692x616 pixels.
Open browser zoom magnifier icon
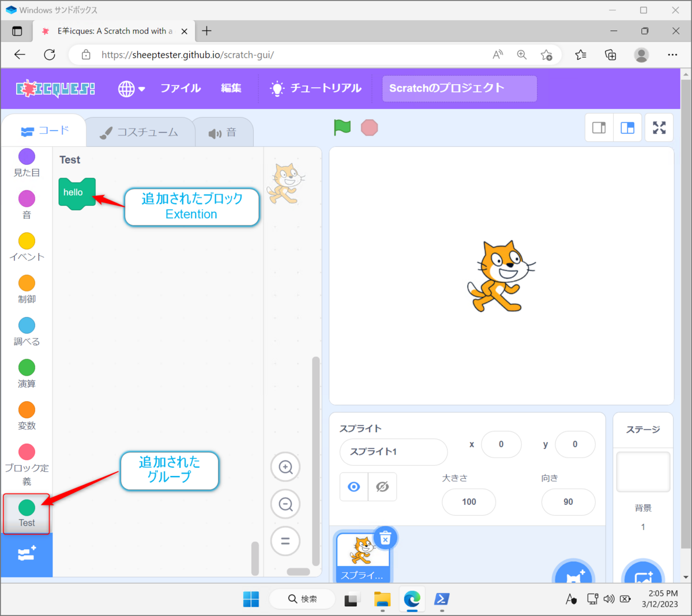(x=522, y=55)
